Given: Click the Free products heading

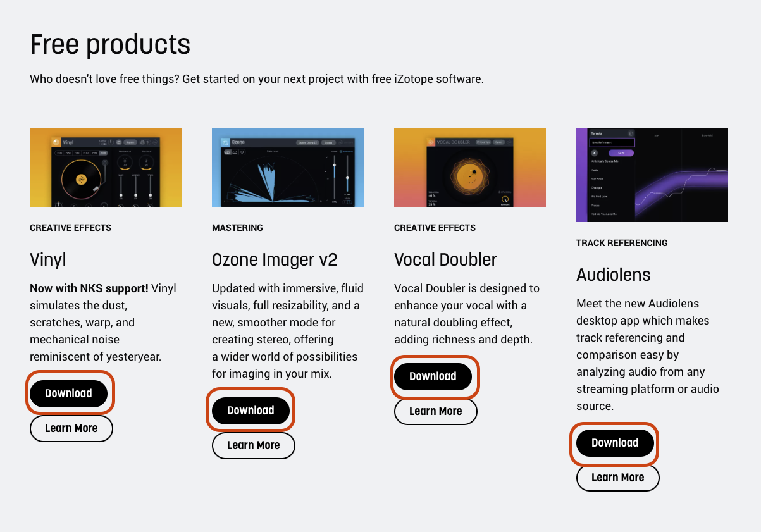Looking at the screenshot, I should tap(110, 44).
